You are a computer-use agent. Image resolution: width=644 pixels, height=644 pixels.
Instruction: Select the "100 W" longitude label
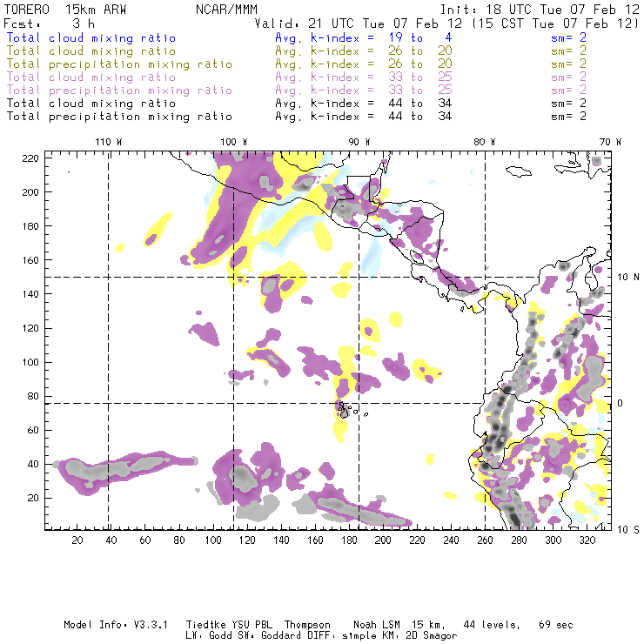(234, 142)
